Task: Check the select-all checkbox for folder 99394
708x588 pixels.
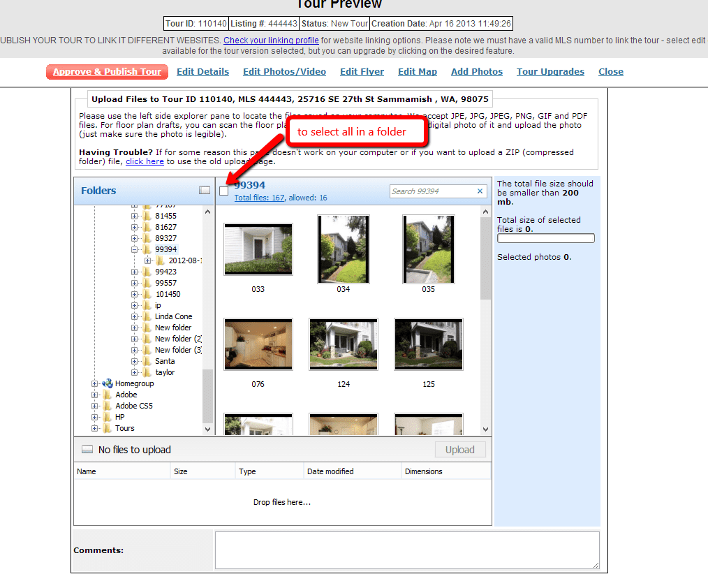Action: click(223, 191)
